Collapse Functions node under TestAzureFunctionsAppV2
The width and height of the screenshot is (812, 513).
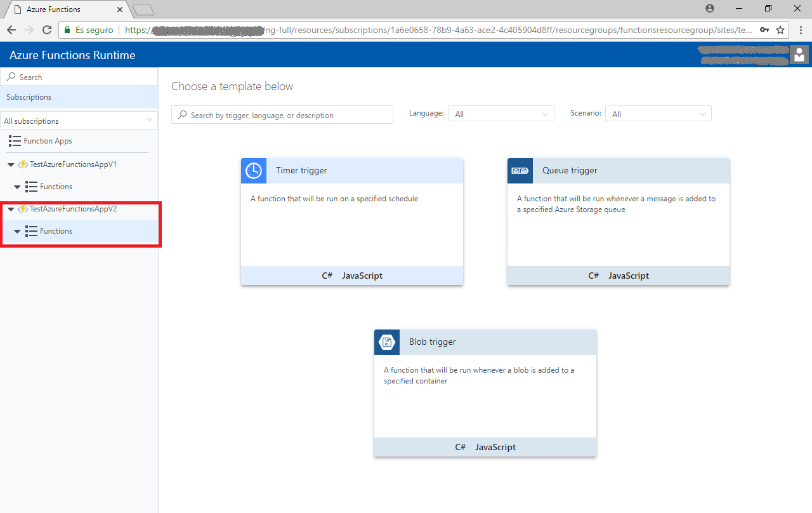coord(17,232)
